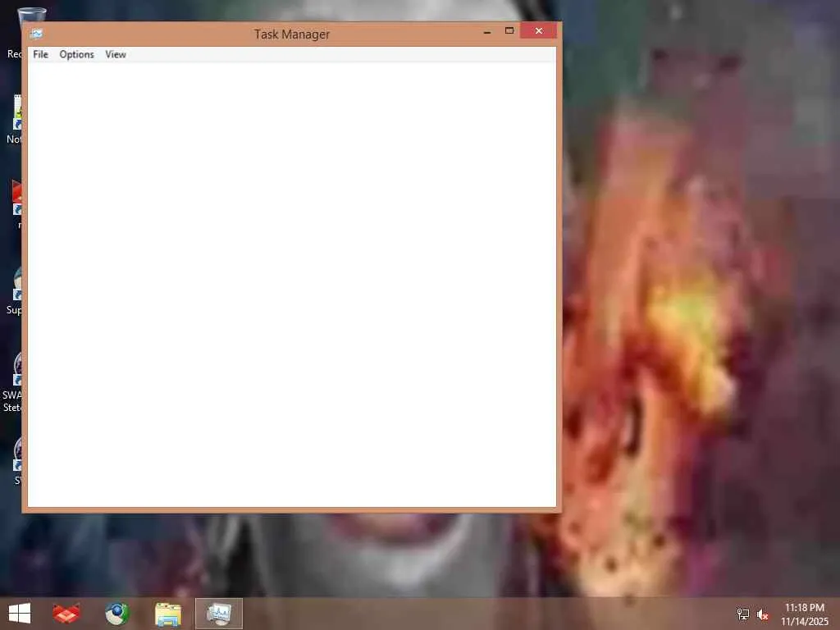The height and width of the screenshot is (630, 840).
Task: Select the Task Manager taskbar button
Action: 218,614
